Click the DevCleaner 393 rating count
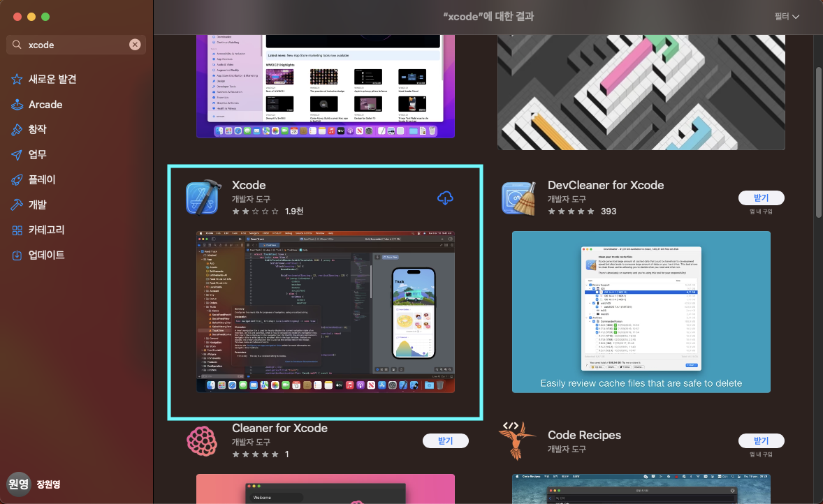This screenshot has width=823, height=504. tap(609, 212)
